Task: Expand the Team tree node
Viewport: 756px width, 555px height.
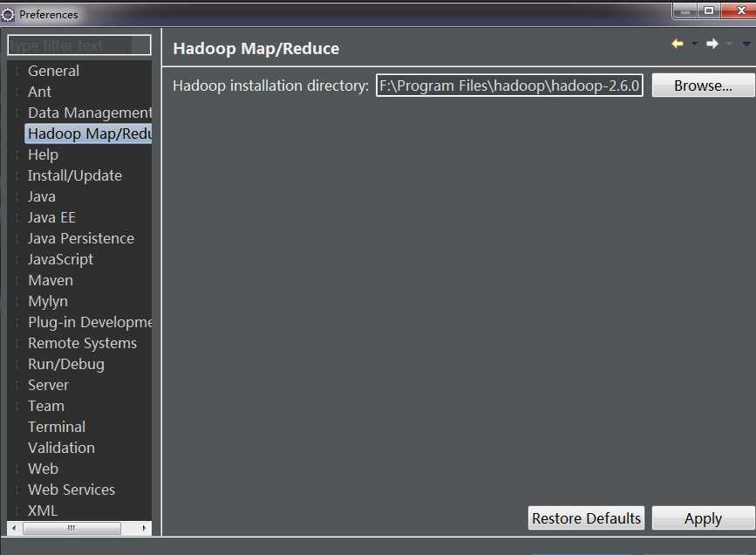Action: 17,406
